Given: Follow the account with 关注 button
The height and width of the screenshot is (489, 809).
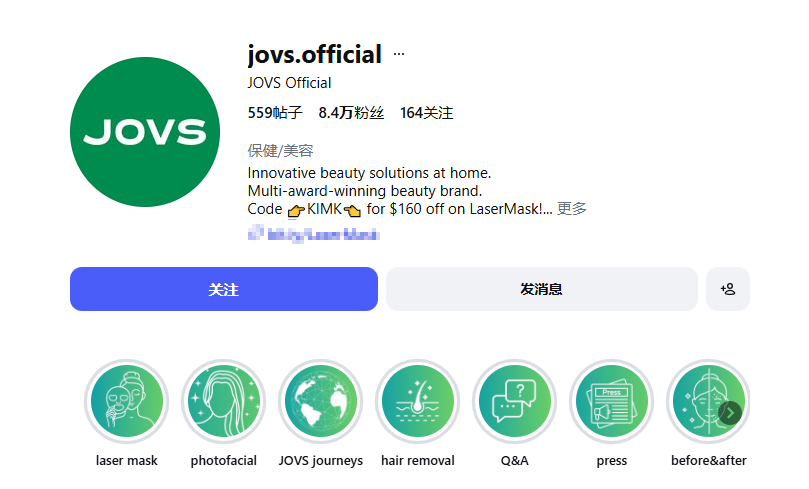Looking at the screenshot, I should click(224, 289).
